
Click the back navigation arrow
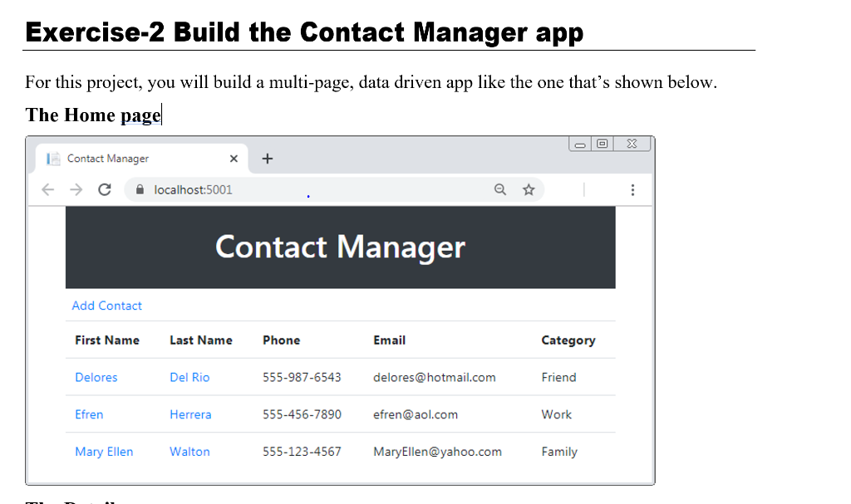[47, 189]
